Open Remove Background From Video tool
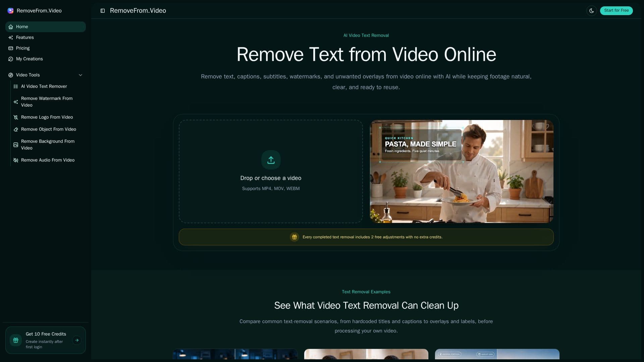 click(48, 145)
